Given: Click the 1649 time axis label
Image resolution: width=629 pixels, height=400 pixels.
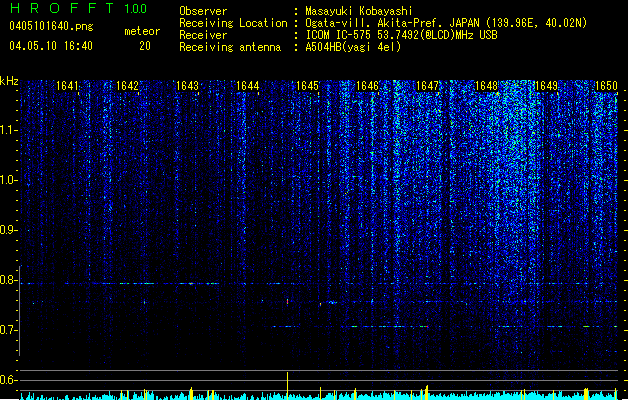Looking at the screenshot, I should point(546,86).
